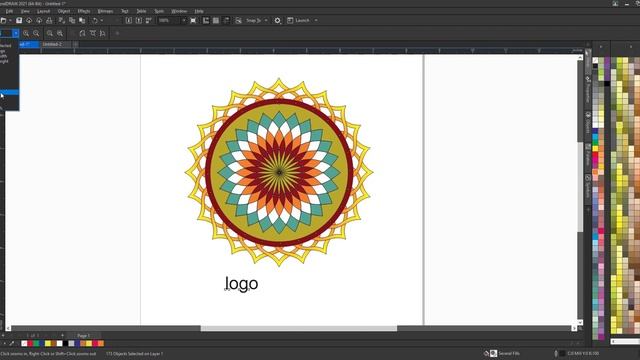Screen dimensions: 640x360
Task: Click the Options gear icon
Action: pyautogui.click(x=278, y=20)
